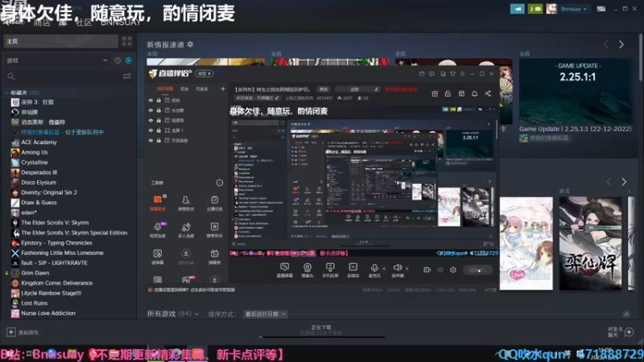Open 直播姬 hamburger menu in title bar
Screen dimensions: 644x362
click(x=462, y=74)
